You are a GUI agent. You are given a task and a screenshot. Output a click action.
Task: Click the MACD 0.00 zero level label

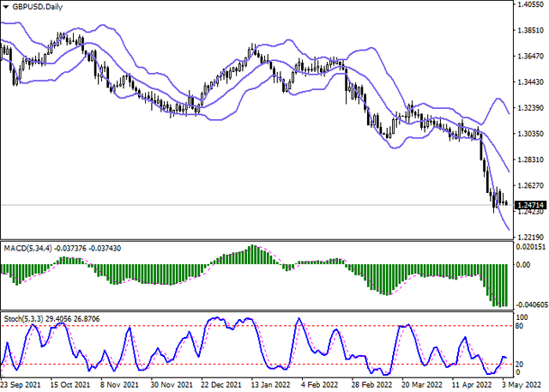click(522, 265)
